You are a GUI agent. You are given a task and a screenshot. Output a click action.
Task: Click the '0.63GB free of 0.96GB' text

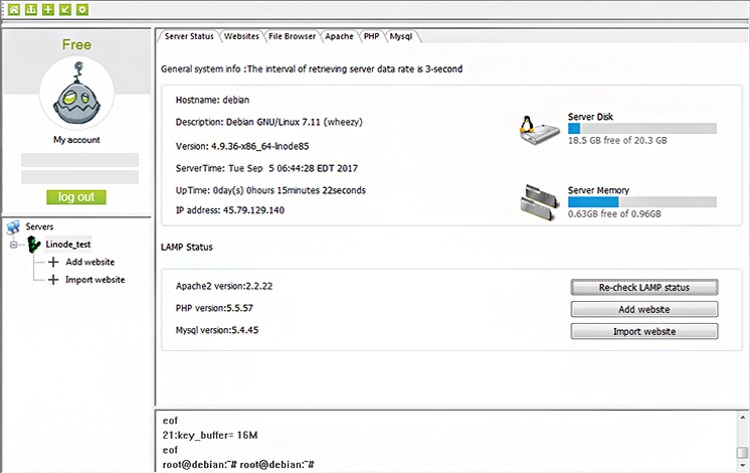(x=615, y=214)
